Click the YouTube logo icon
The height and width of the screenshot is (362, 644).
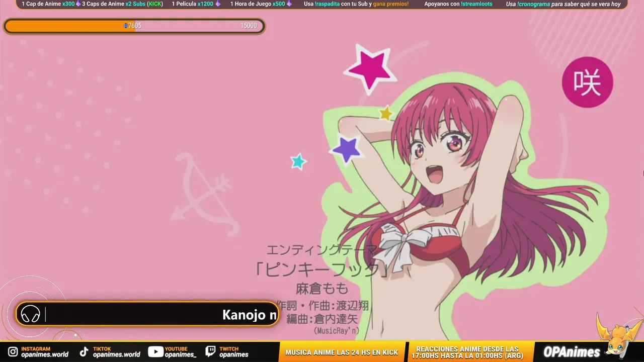155,352
